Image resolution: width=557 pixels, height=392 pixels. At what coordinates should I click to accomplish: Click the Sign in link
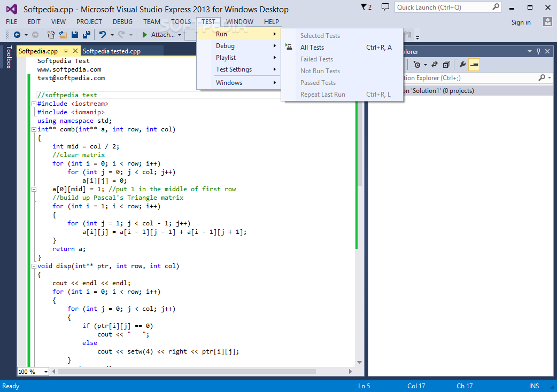tap(521, 22)
